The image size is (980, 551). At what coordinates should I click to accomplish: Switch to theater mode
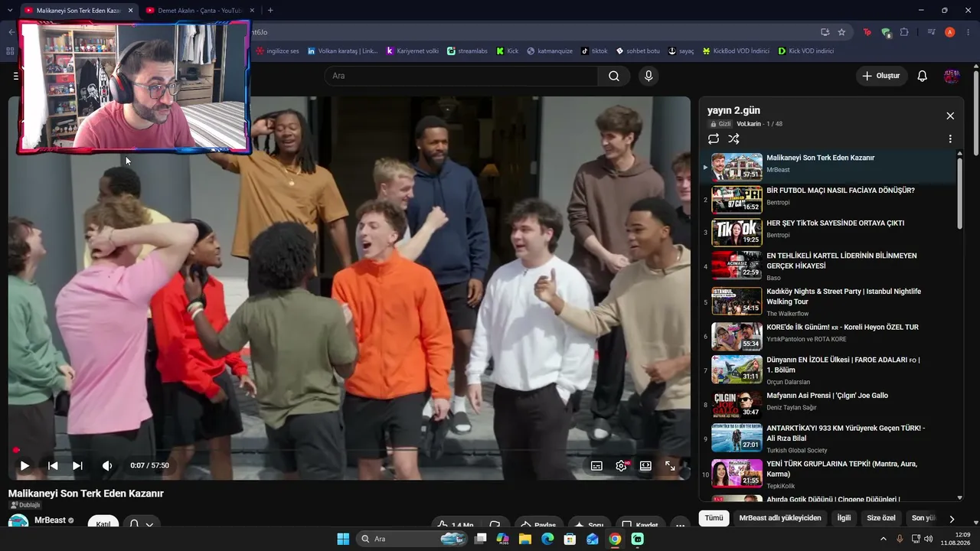pos(645,465)
